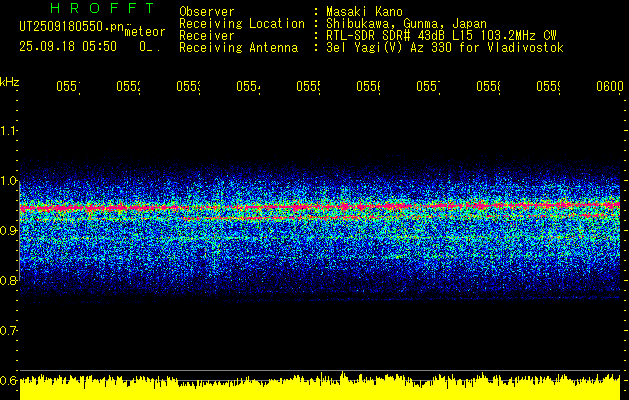Click the "Receiving Location" label
Image resolution: width=629 pixels, height=400 pixels.
(x=242, y=24)
